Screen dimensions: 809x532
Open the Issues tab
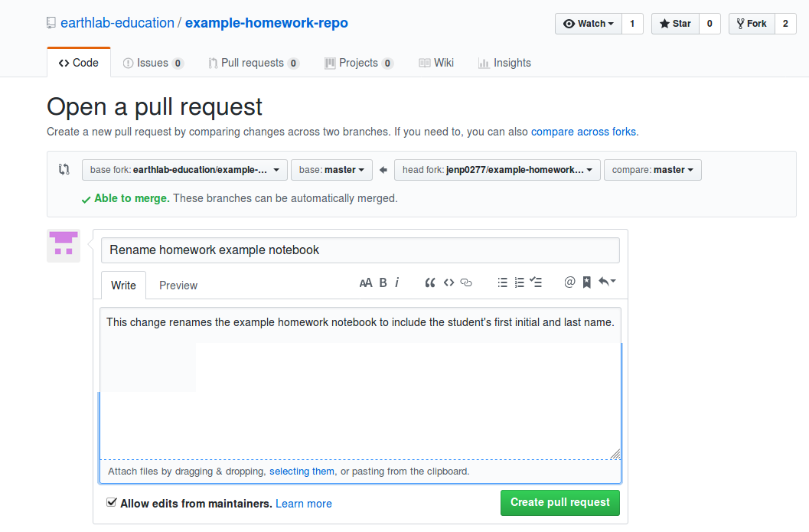pos(153,63)
